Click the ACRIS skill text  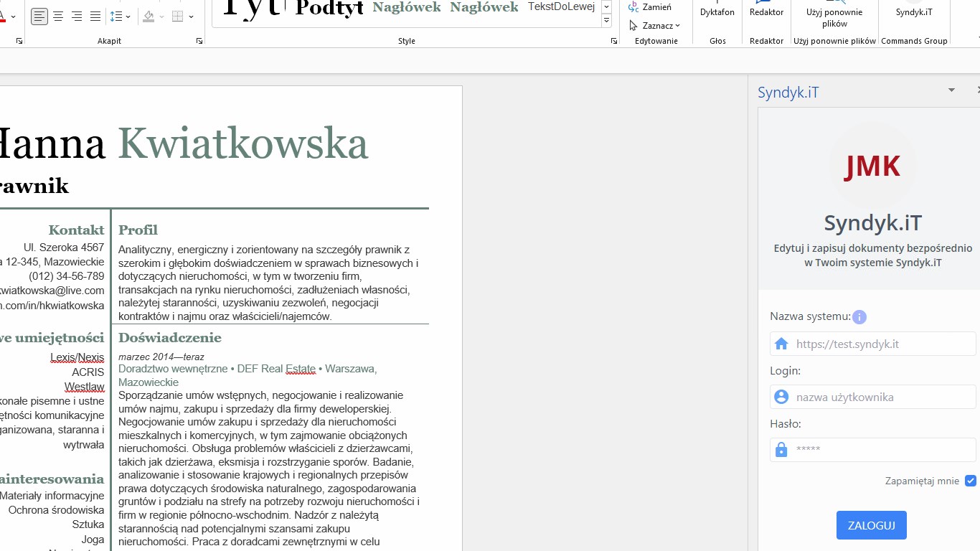(x=88, y=372)
